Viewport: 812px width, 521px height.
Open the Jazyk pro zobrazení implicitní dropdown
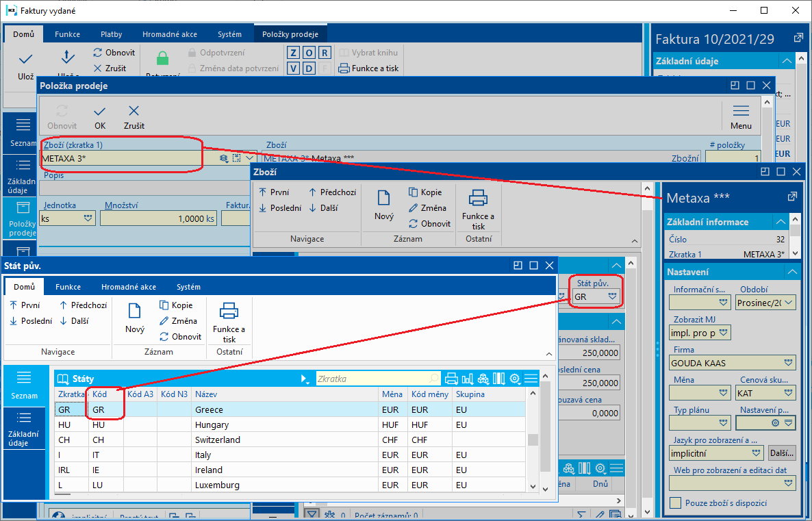coord(756,453)
